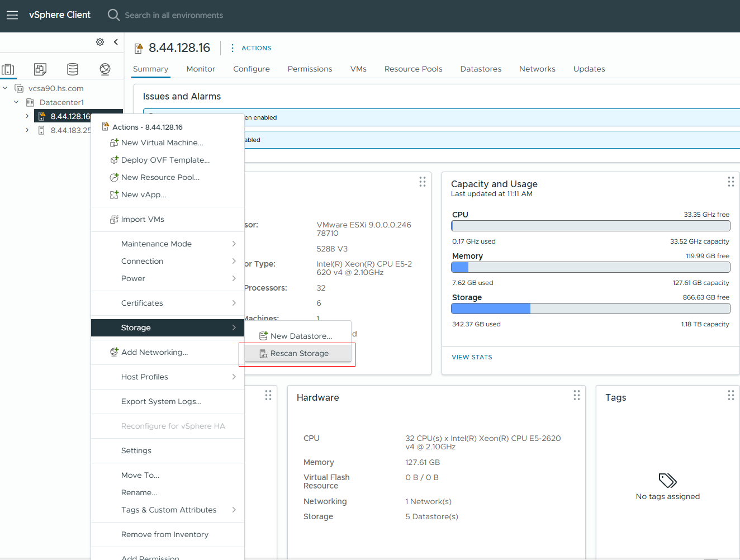Switch to VMs and Templates inventory view
The width and height of the screenshot is (740, 560).
click(40, 69)
